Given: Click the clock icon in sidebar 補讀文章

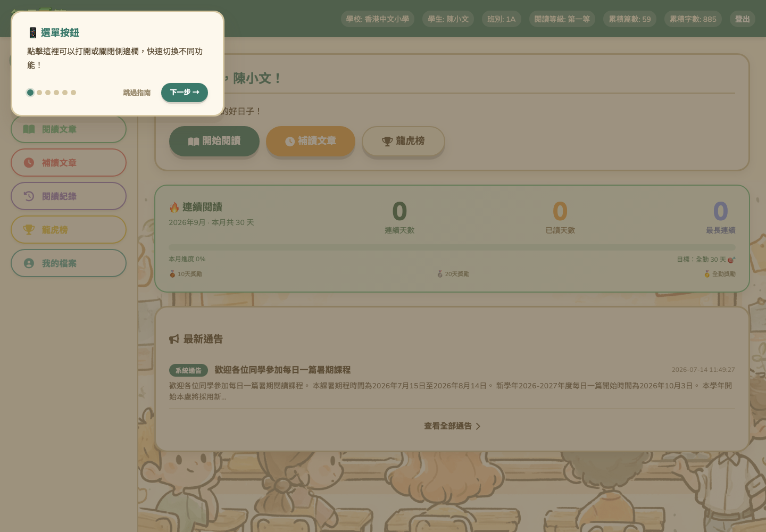Looking at the screenshot, I should [29, 163].
